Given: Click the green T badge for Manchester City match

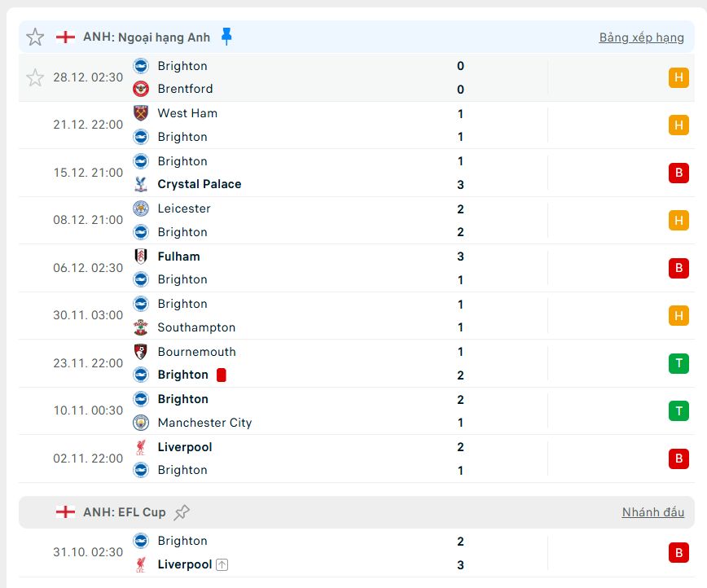Looking at the screenshot, I should tap(678, 410).
